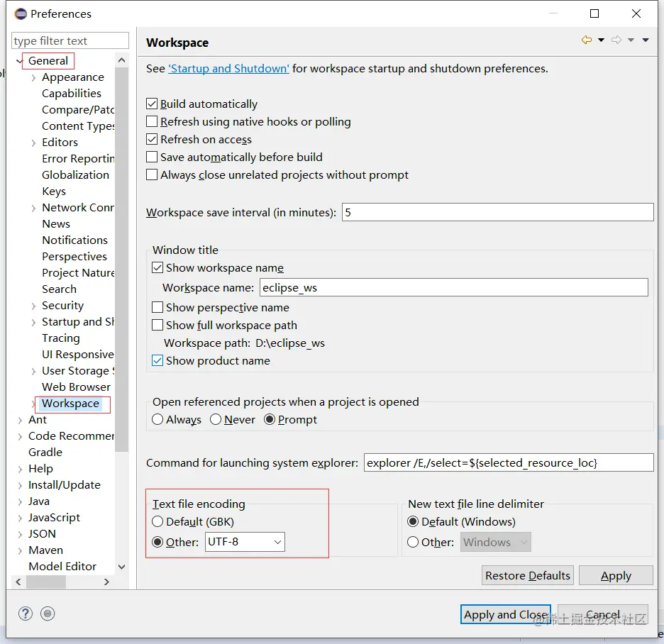This screenshot has height=644, width=664.
Task: Select the Never radio button
Action: click(216, 420)
